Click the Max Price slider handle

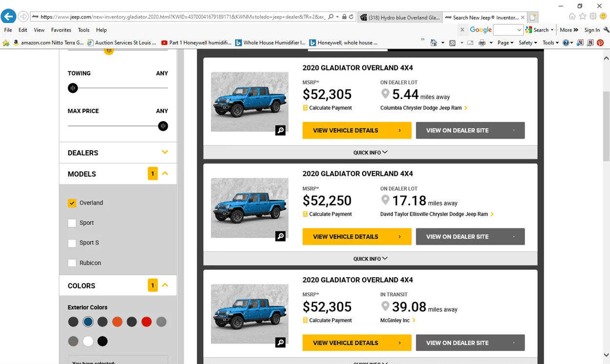point(163,126)
